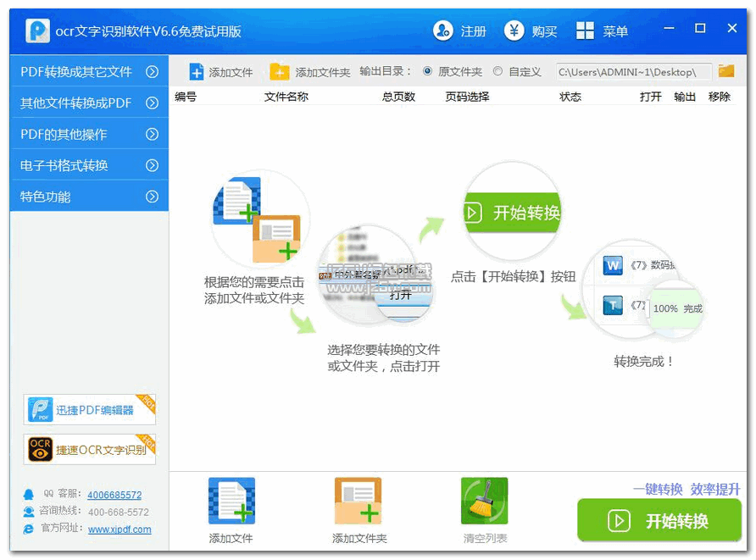The height and width of the screenshot is (560, 756).
Task: Click the hotline number 400-668-5572
Action: click(119, 512)
